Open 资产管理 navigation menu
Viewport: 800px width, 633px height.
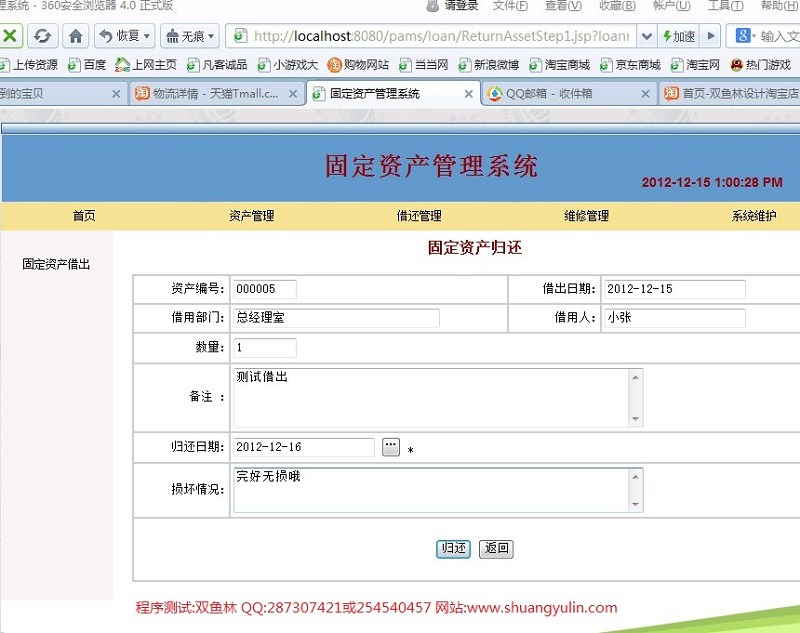click(x=252, y=216)
